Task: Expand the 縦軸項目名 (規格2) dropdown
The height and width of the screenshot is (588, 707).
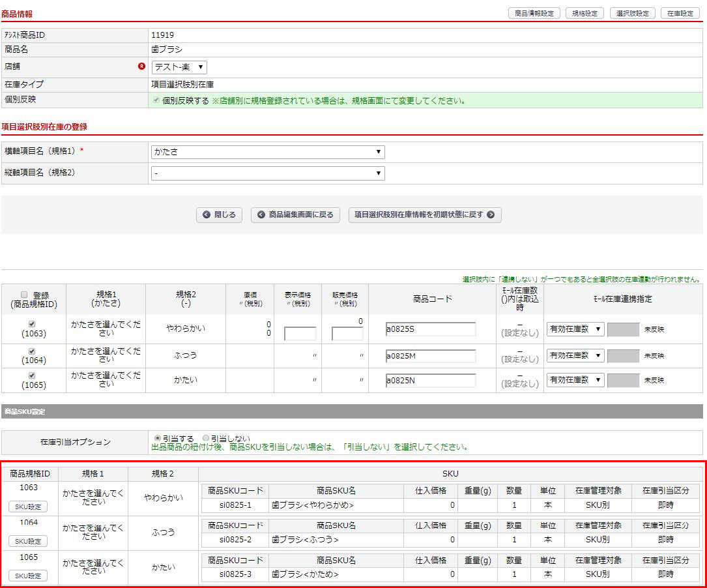Action: tap(267, 173)
